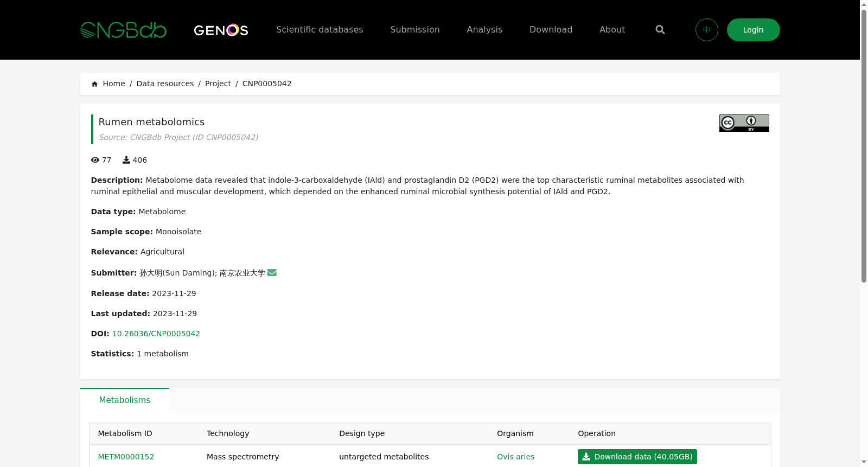Image resolution: width=868 pixels, height=467 pixels.
Task: Open the Download menu
Action: [551, 30]
